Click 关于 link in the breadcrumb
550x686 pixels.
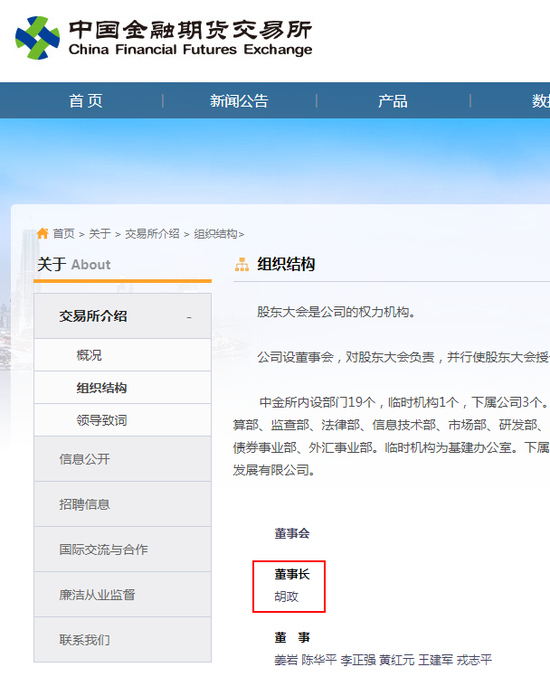click(100, 234)
